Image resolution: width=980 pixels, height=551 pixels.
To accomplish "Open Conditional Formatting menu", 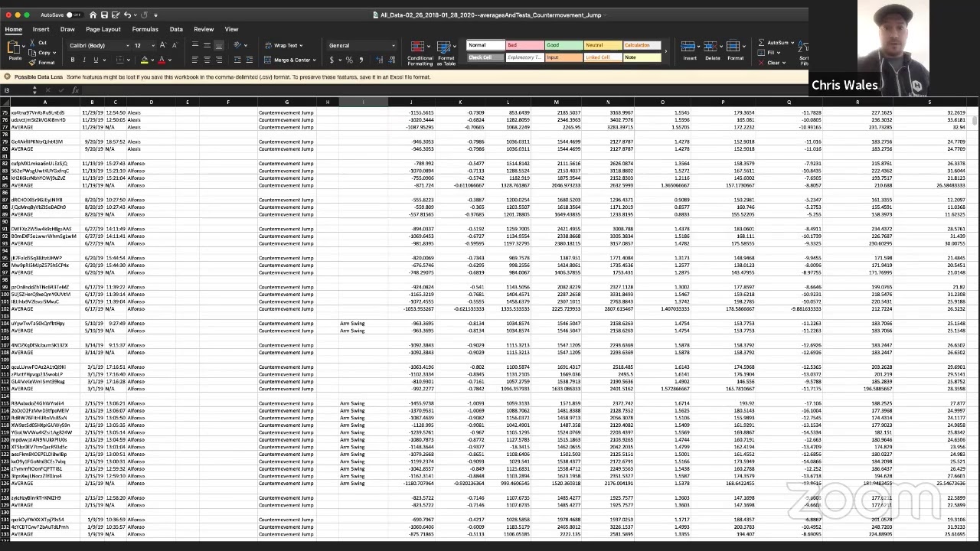I will [420, 53].
